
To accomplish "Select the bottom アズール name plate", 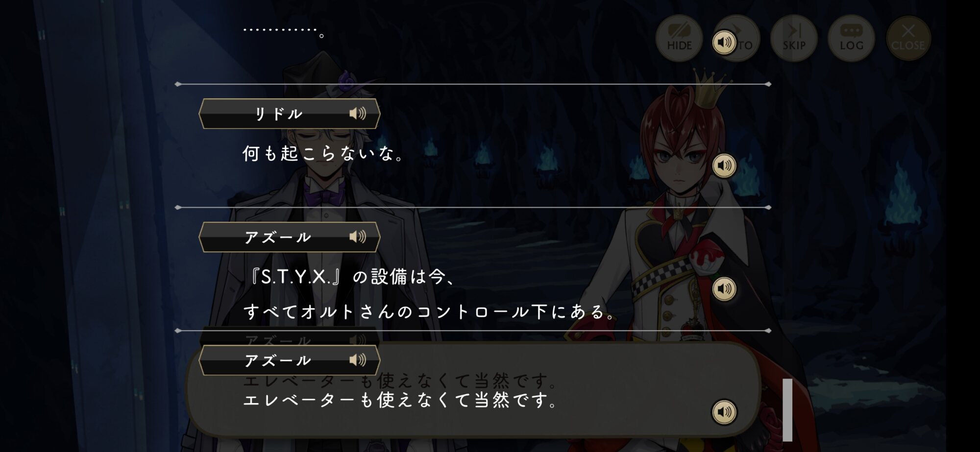I will click(x=289, y=360).
